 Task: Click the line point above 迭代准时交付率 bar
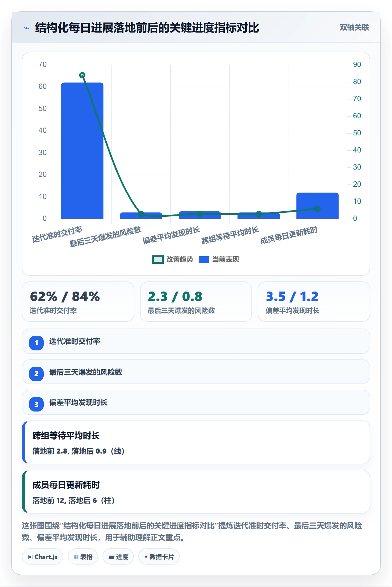point(82,75)
